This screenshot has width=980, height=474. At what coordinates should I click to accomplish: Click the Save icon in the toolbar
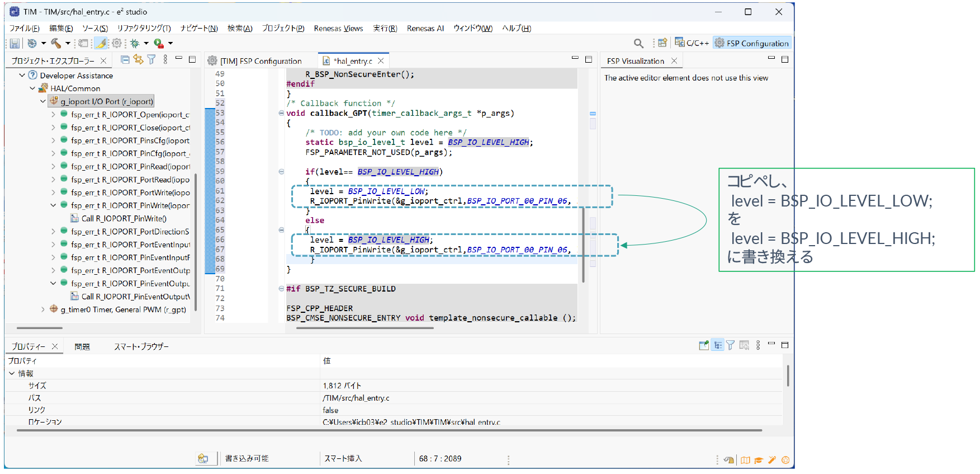click(x=15, y=43)
